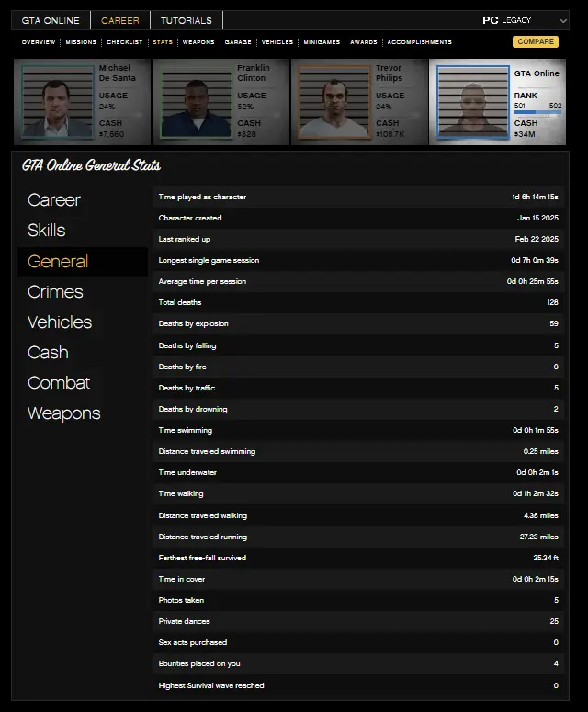Image resolution: width=588 pixels, height=712 pixels.
Task: Open the Missions section
Action: [x=81, y=42]
